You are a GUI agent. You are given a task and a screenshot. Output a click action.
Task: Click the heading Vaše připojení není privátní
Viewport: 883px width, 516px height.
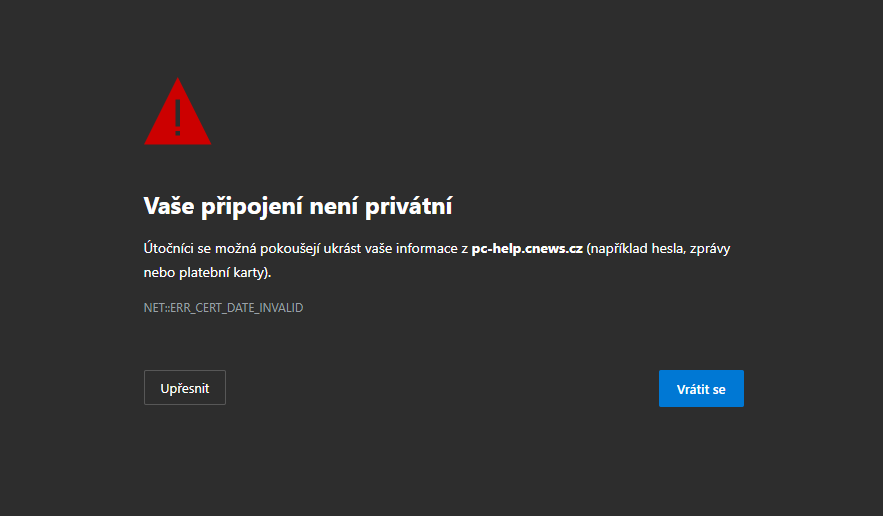click(299, 207)
